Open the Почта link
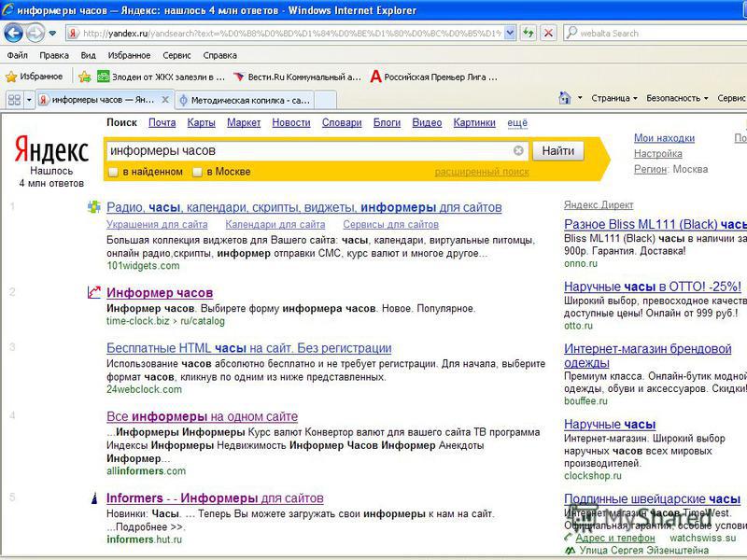 point(162,123)
